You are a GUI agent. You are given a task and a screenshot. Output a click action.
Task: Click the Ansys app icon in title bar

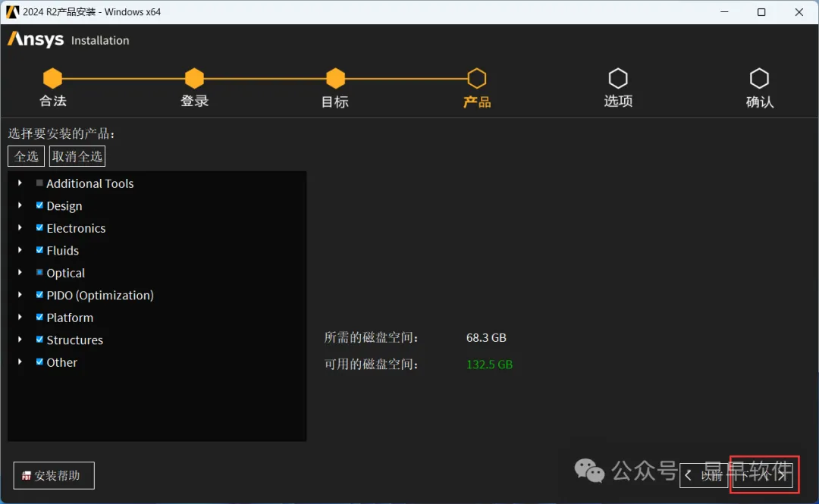(13, 11)
